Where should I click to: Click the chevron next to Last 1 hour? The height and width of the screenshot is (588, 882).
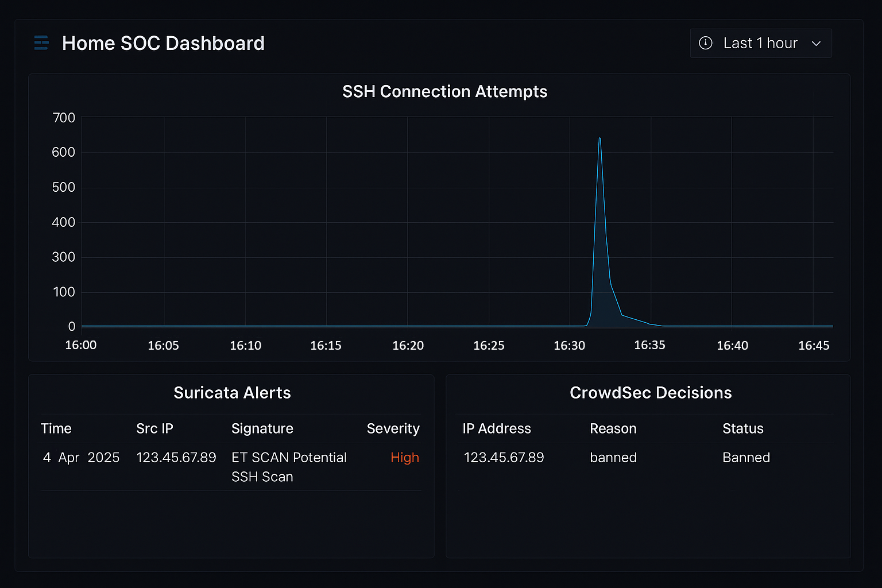pyautogui.click(x=816, y=43)
